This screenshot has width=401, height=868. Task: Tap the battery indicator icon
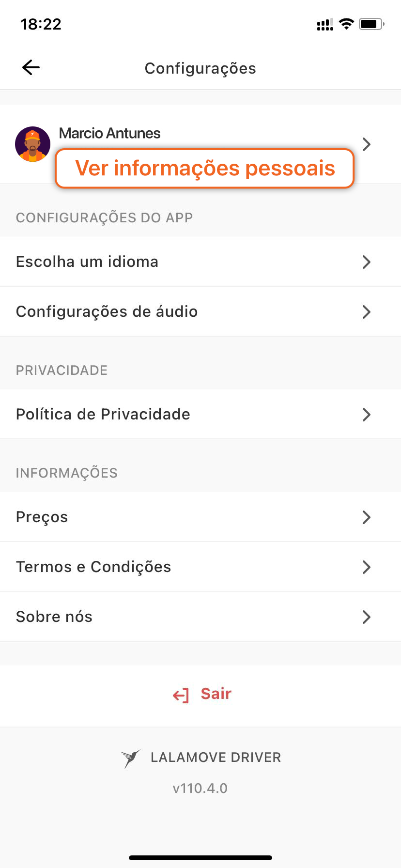[371, 24]
